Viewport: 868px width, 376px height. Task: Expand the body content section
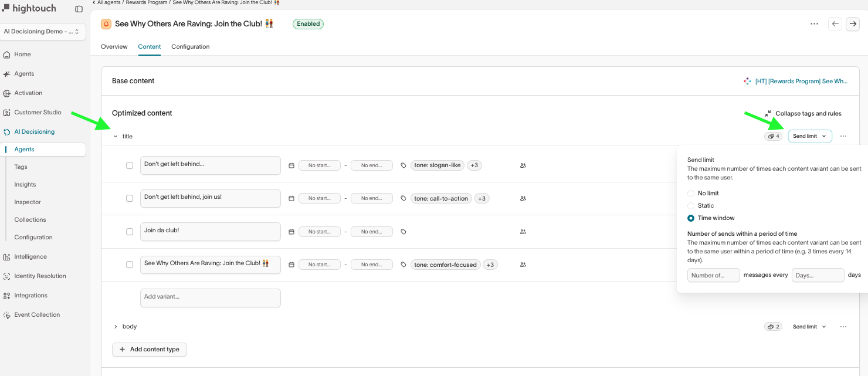pyautogui.click(x=116, y=327)
